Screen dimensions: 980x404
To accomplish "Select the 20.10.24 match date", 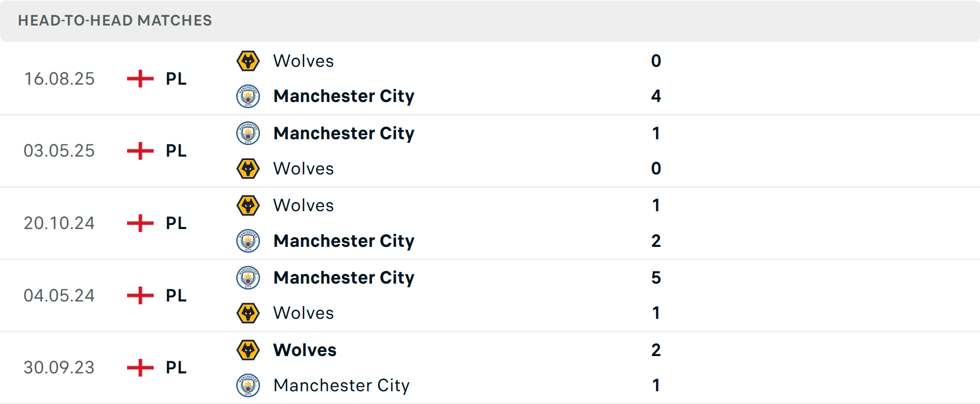I will [59, 223].
